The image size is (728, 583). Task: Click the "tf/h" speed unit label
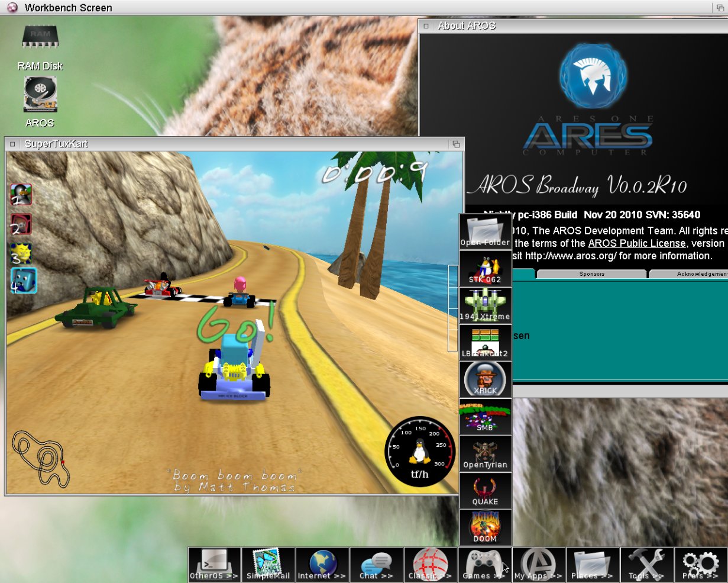420,474
